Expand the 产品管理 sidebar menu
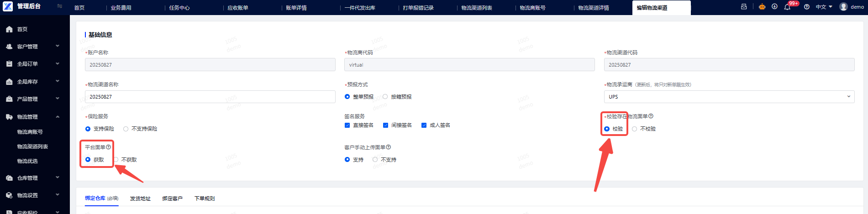Screen dimensions: 868x214 tap(58, 99)
